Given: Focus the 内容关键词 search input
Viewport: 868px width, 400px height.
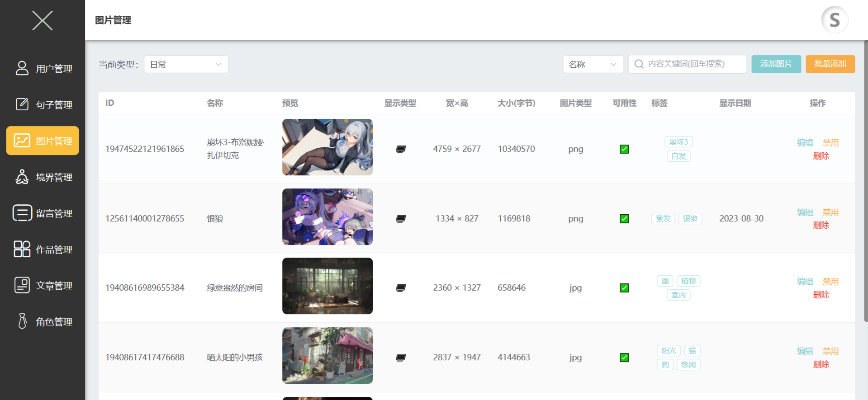Looking at the screenshot, I should point(688,64).
